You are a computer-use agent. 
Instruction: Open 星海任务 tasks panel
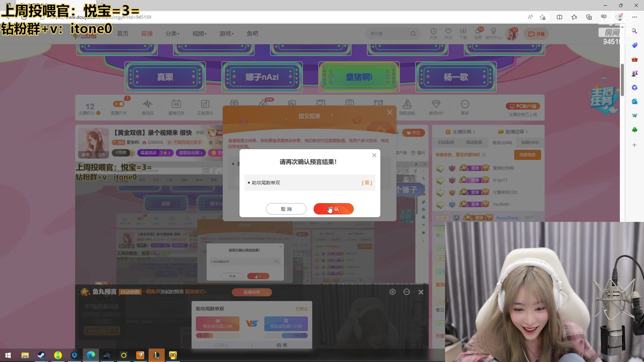[176, 107]
